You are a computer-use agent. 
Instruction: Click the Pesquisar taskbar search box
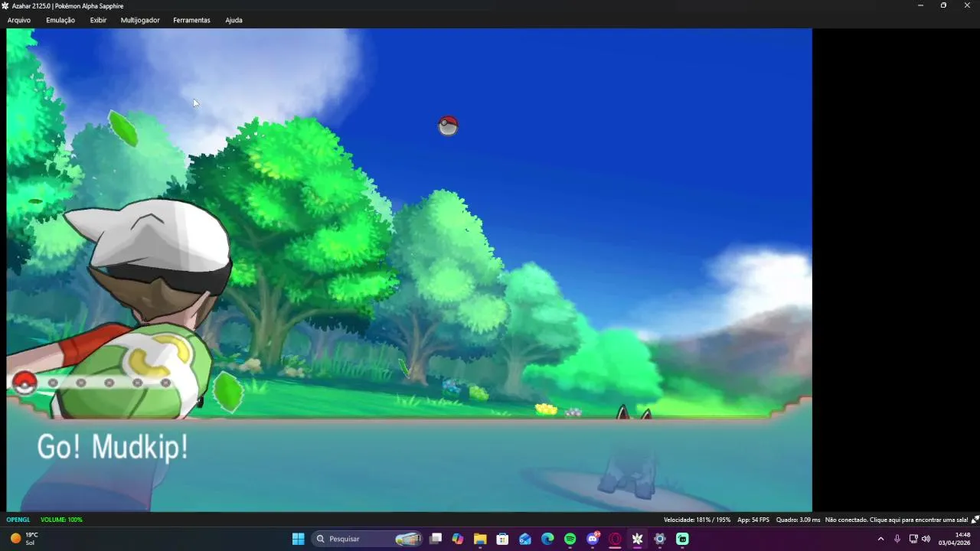367,539
